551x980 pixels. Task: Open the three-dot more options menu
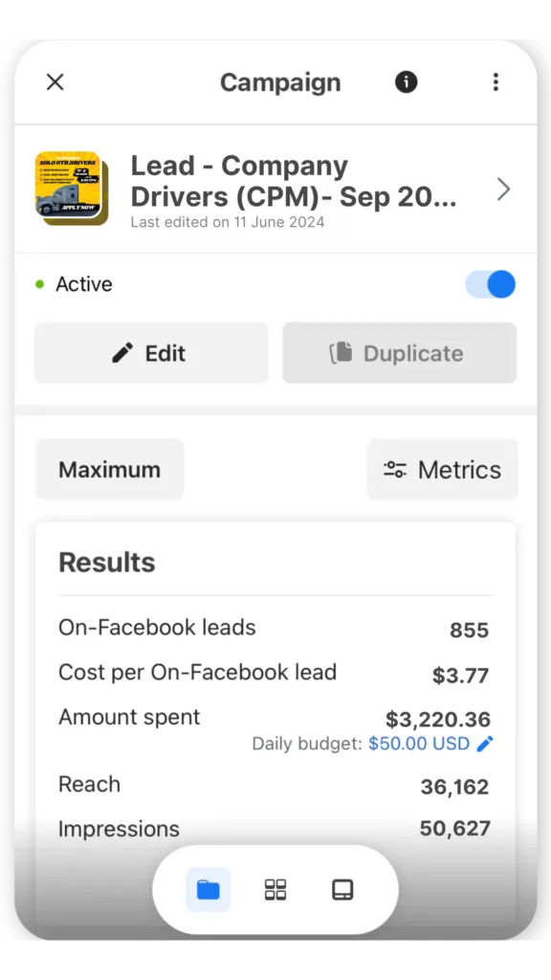tap(496, 82)
